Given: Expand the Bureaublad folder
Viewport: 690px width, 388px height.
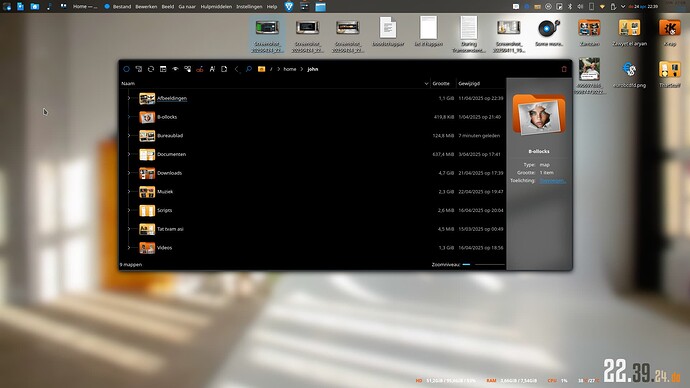Looking at the screenshot, I should (x=128, y=136).
